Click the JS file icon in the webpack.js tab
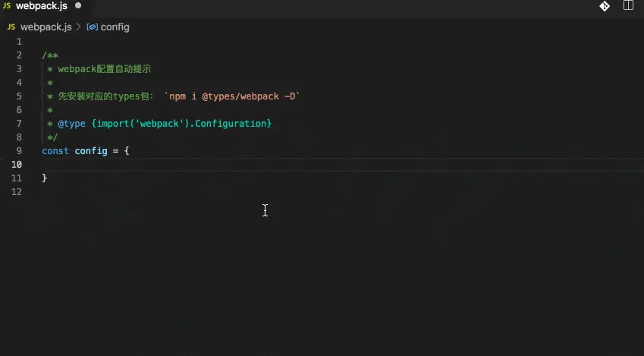The width and height of the screenshot is (644, 356). pos(7,6)
